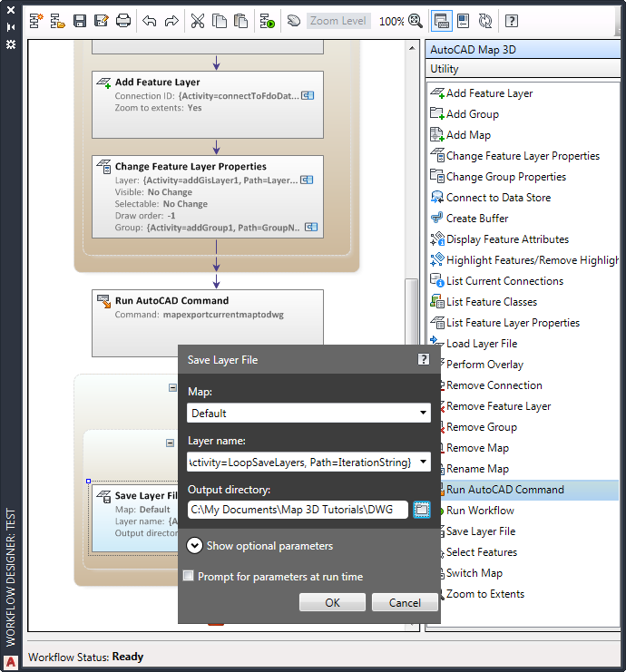Save the current workflow
The image size is (626, 672).
(x=80, y=21)
